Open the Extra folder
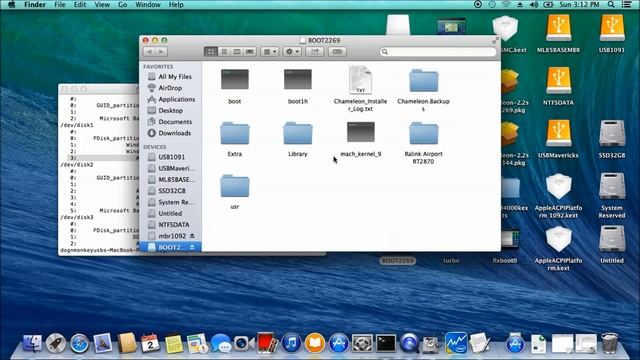 click(x=235, y=133)
